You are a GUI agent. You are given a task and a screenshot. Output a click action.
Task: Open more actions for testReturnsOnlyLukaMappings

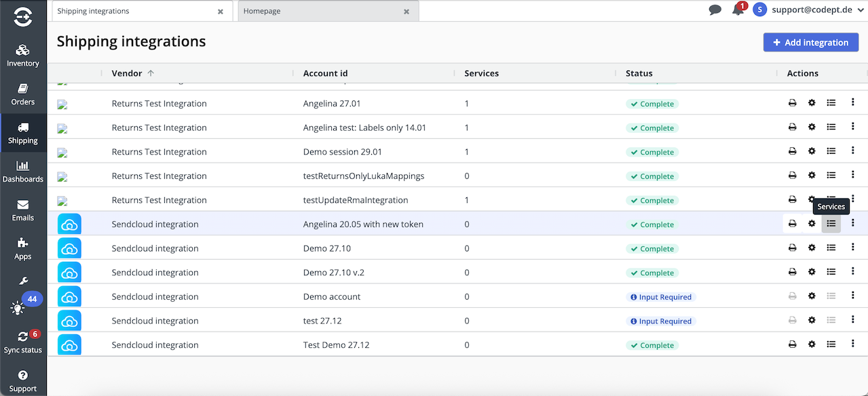pos(853,175)
